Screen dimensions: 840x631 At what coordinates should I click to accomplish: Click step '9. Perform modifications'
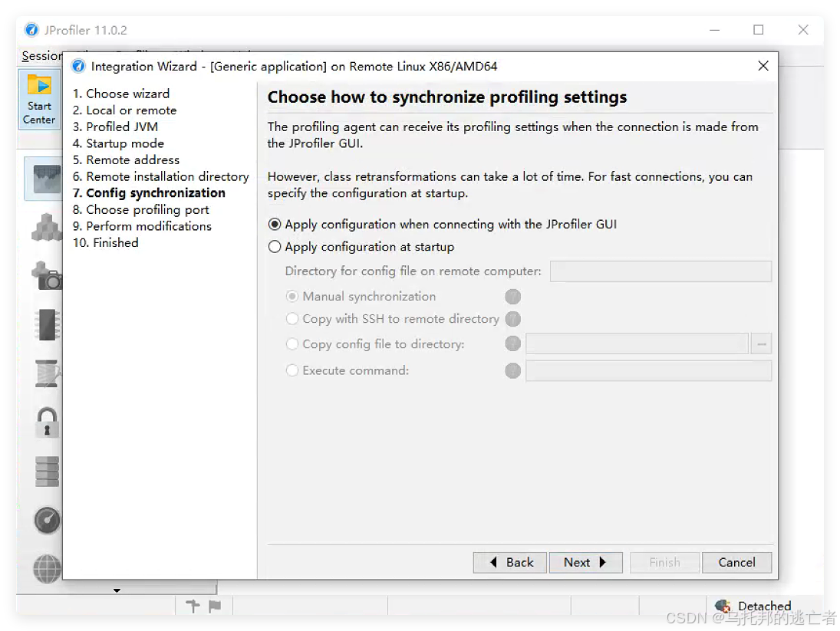point(142,226)
